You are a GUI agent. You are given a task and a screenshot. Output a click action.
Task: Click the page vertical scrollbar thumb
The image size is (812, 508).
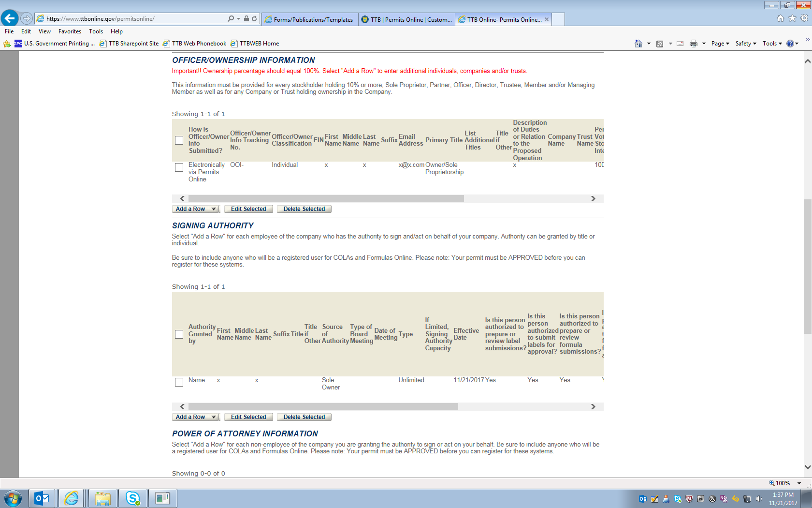(x=808, y=266)
